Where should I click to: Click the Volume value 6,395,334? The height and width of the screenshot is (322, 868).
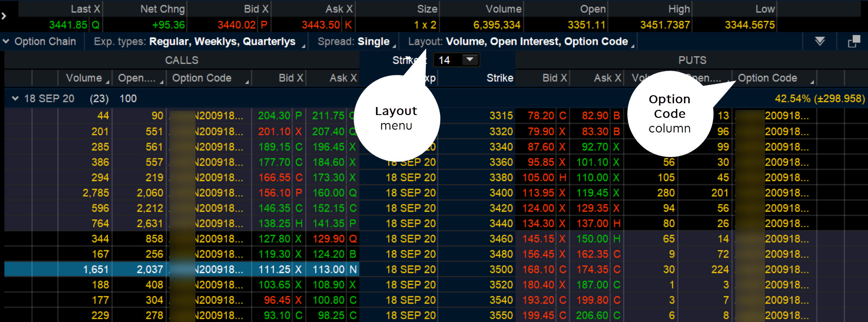click(x=496, y=25)
